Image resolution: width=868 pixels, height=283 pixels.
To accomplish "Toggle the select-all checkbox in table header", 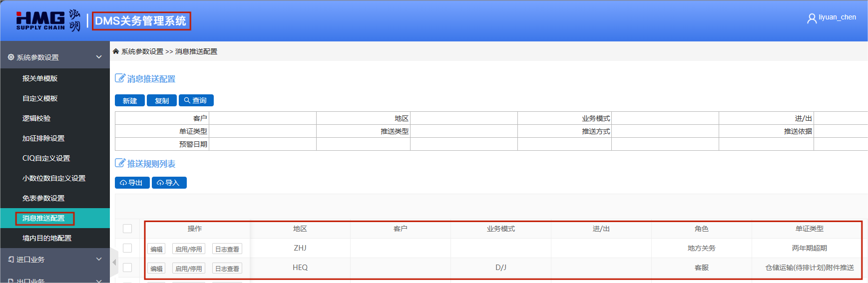I will point(127,229).
